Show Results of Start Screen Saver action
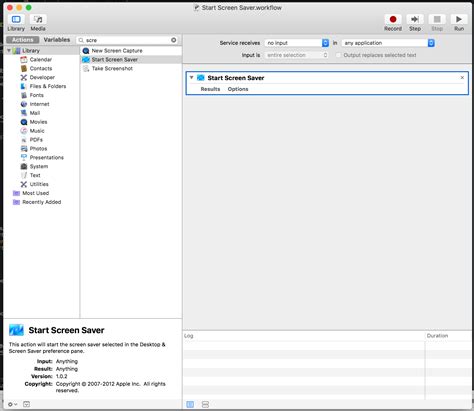This screenshot has width=474, height=411. point(210,89)
